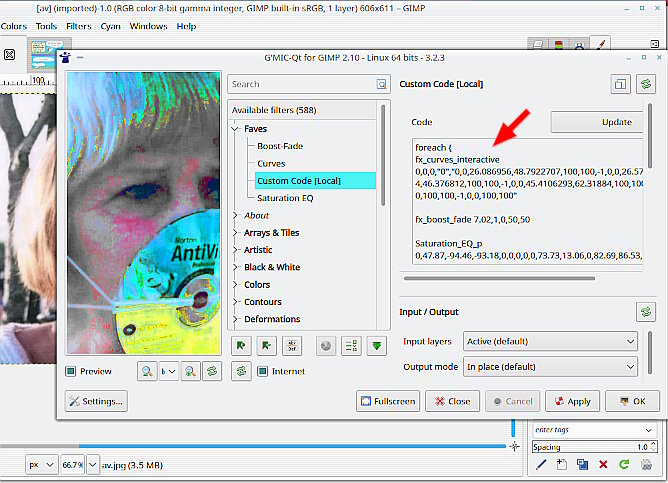This screenshot has height=483, width=668.
Task: Click the zoom out icon under preview
Action: tap(147, 371)
